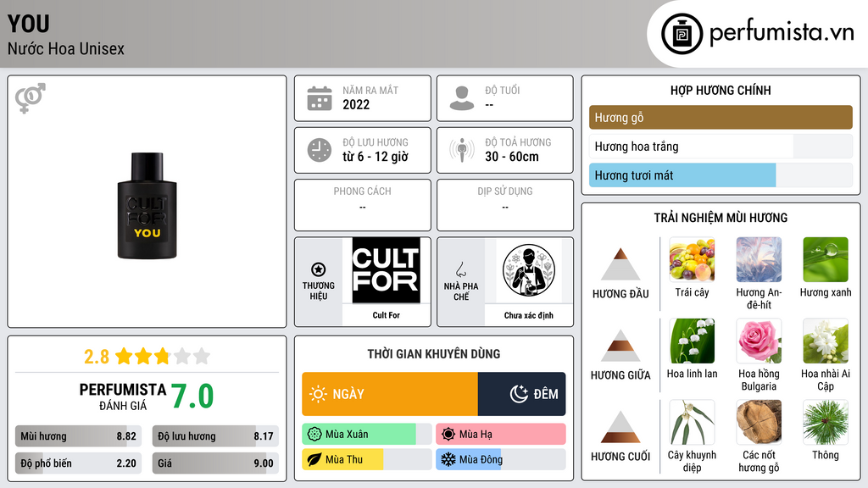Open the Hoa linh lan note image

click(x=692, y=341)
